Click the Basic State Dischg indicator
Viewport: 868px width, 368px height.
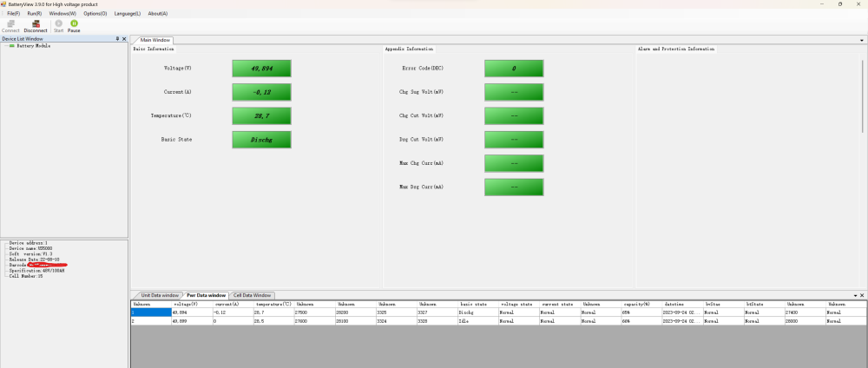click(x=261, y=140)
